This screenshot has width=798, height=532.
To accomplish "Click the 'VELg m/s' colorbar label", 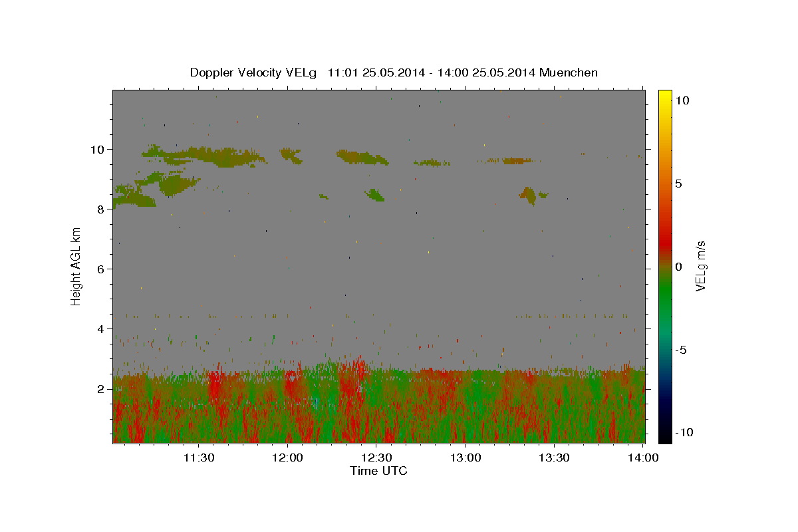I will pos(700,267).
